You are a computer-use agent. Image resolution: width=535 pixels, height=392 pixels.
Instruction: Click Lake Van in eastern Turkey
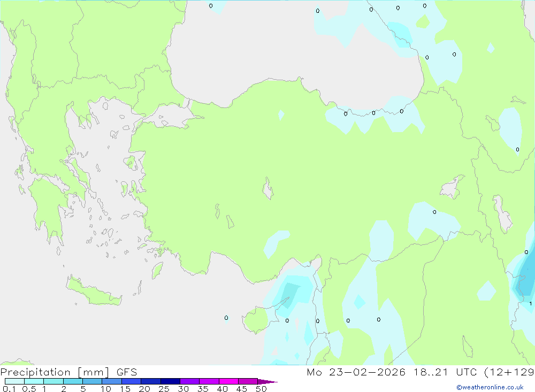tap(452, 188)
